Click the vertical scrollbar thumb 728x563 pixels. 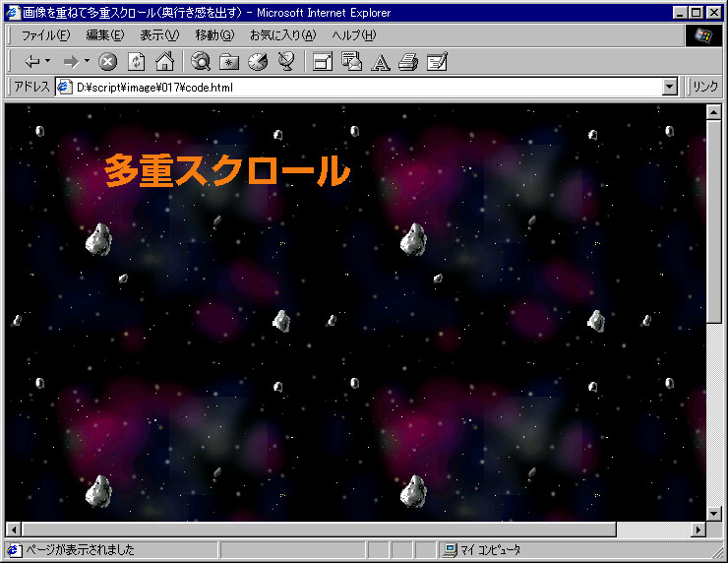pyautogui.click(x=713, y=221)
